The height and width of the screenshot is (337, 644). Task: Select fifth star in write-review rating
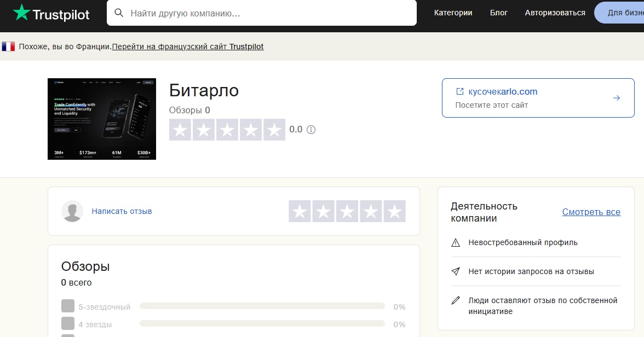(x=394, y=211)
